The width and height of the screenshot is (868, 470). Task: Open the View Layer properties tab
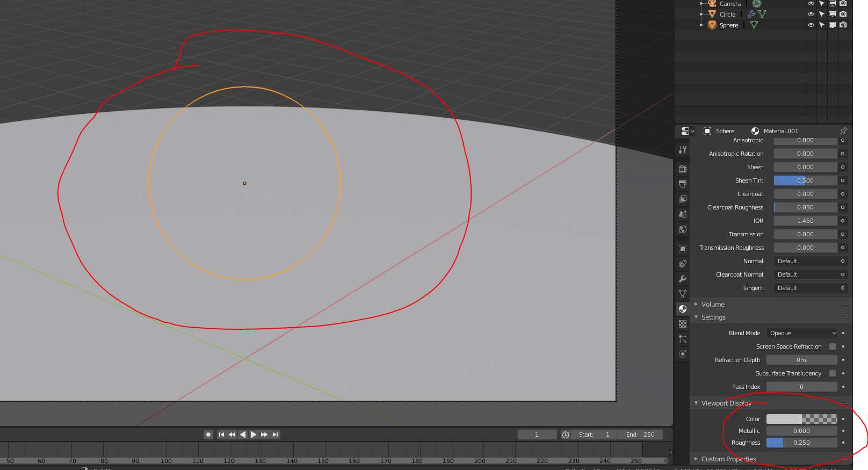coord(683,199)
